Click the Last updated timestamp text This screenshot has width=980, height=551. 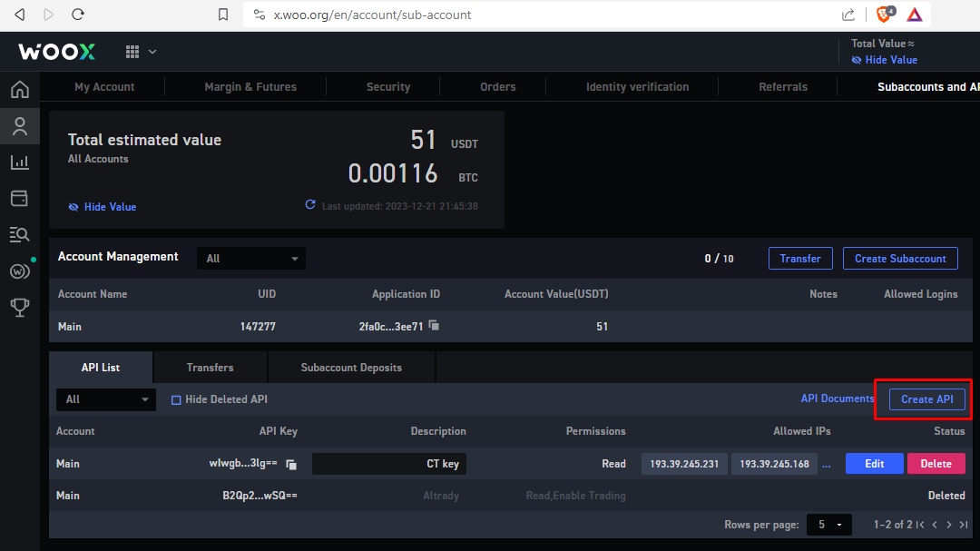(x=400, y=206)
